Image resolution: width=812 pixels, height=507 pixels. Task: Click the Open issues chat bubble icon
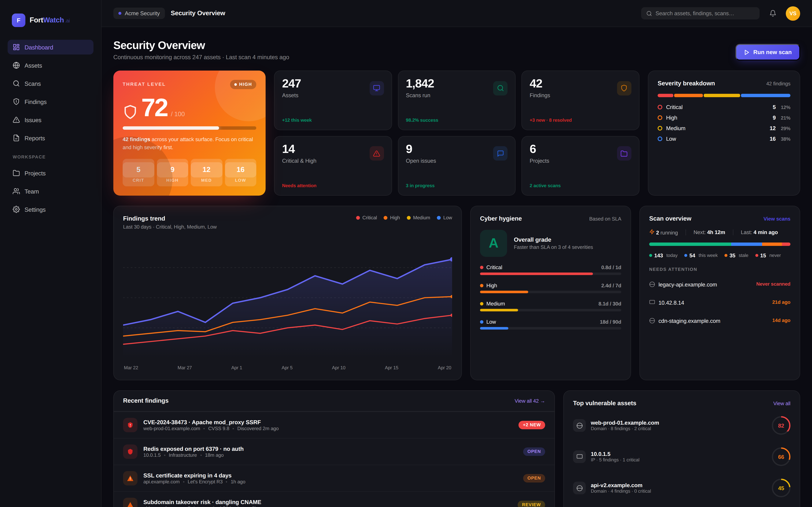[500, 154]
